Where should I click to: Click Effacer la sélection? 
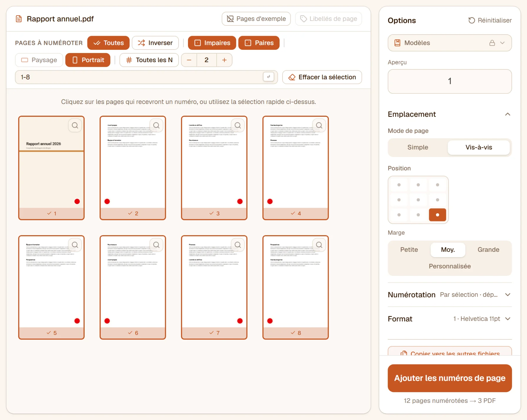322,77
